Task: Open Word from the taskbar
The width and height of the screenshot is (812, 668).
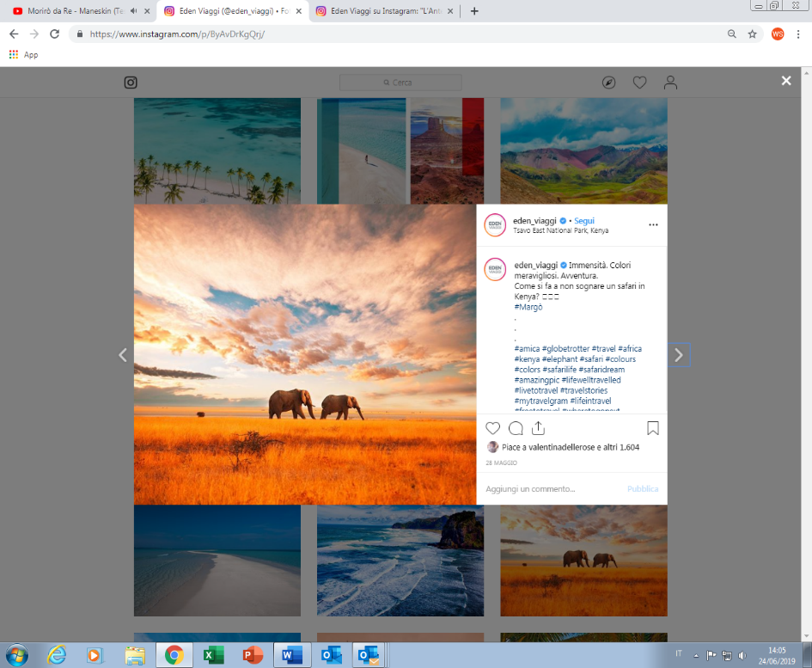Action: click(292, 656)
